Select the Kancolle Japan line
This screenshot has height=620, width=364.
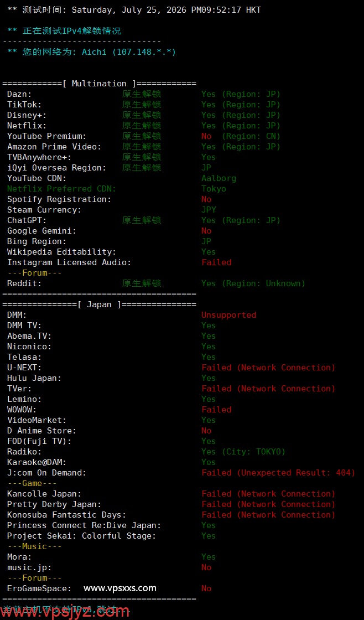point(171,494)
